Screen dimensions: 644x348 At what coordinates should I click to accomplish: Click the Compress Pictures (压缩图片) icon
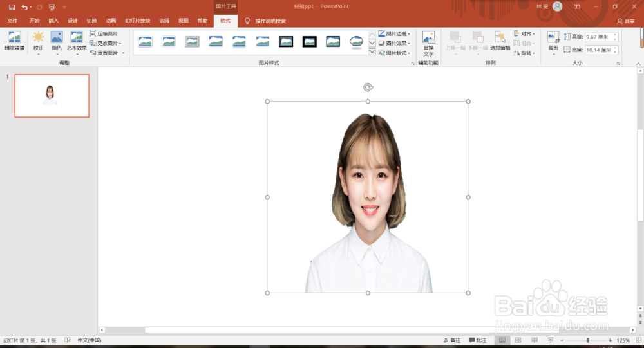104,33
